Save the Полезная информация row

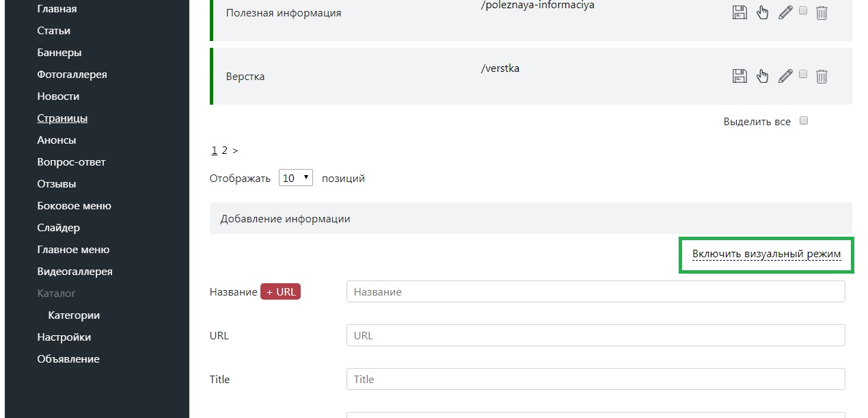pyautogui.click(x=740, y=12)
